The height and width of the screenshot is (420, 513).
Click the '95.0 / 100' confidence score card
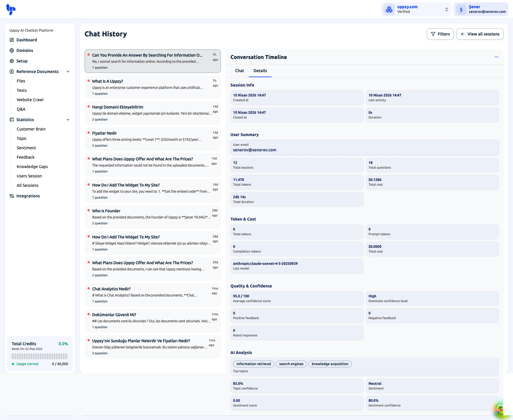[297, 299]
